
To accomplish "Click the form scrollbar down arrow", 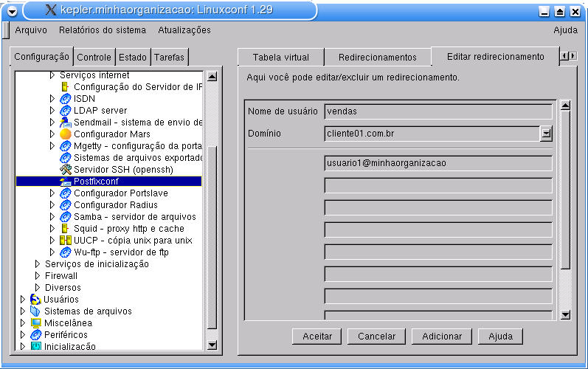I will pyautogui.click(x=566, y=314).
